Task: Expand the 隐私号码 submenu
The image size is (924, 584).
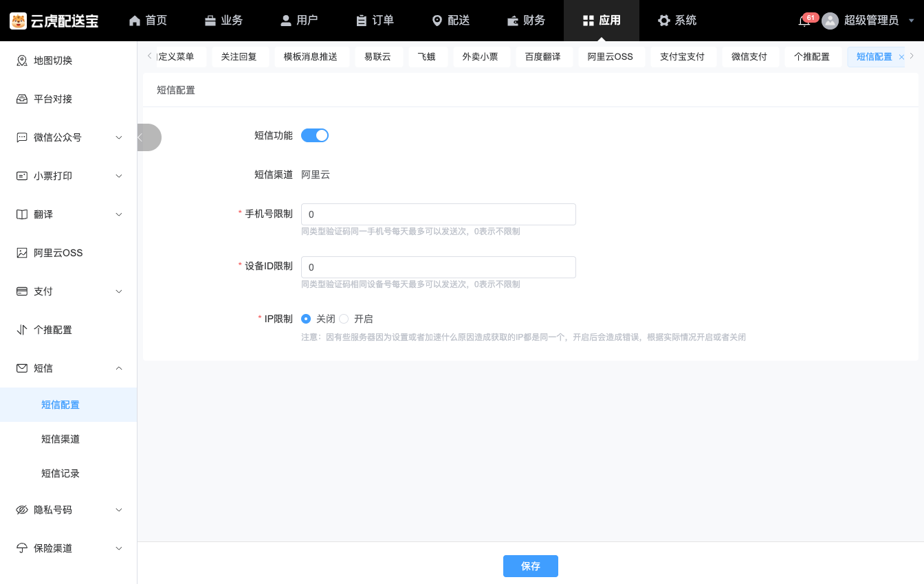Action: (x=119, y=510)
